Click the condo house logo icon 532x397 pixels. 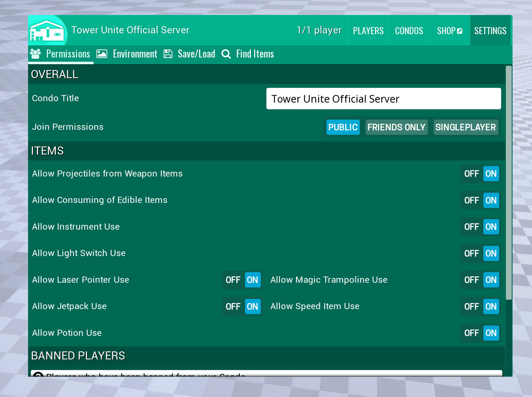pyautogui.click(x=47, y=31)
